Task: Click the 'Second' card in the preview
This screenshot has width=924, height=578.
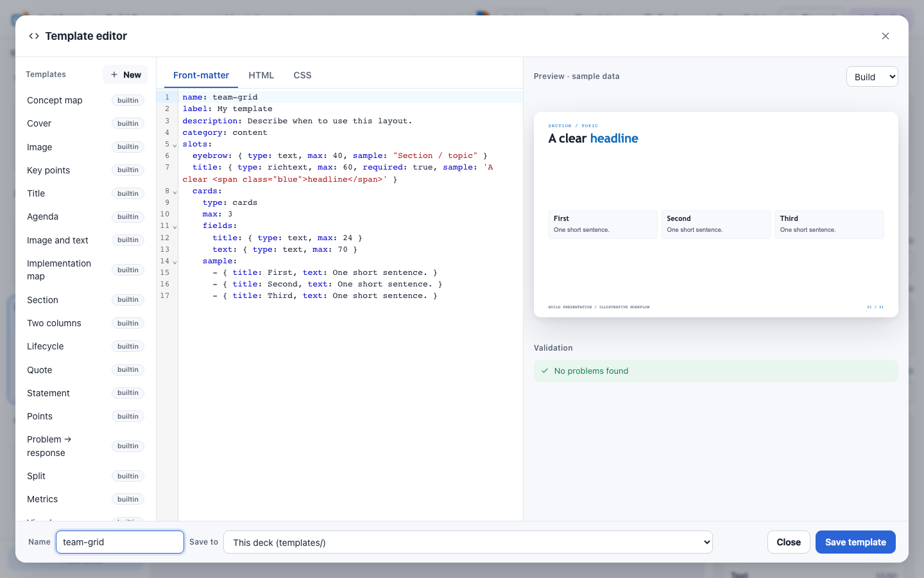Action: [x=716, y=224]
